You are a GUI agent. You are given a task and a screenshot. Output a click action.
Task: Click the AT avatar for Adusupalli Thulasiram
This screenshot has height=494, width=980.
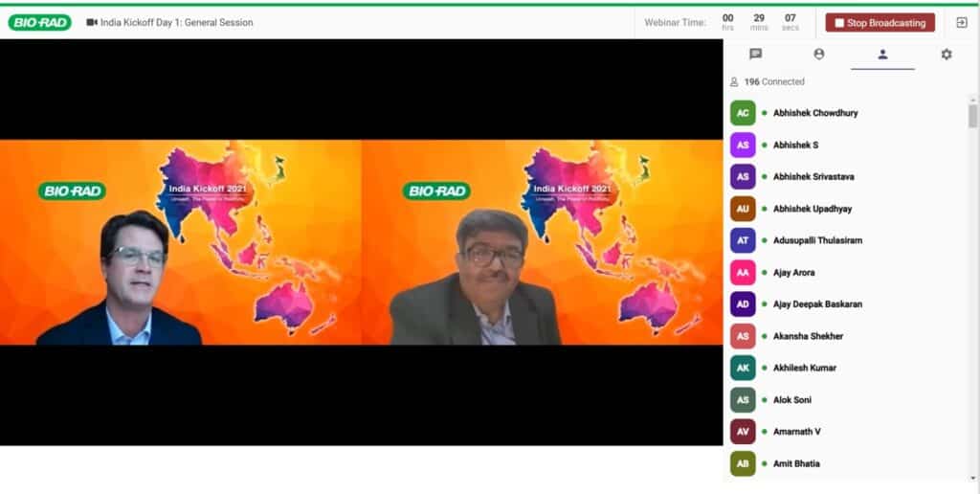pos(743,240)
